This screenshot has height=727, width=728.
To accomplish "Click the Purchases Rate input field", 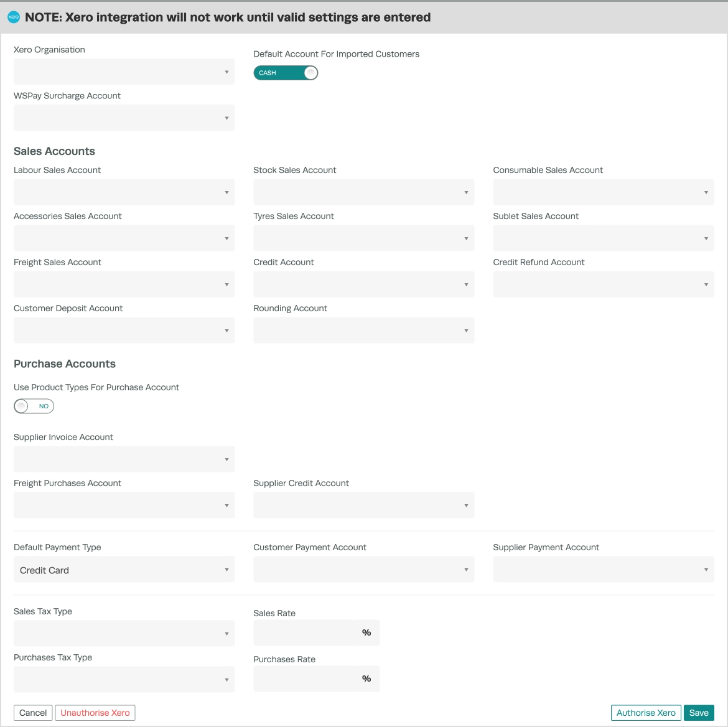I will point(304,678).
